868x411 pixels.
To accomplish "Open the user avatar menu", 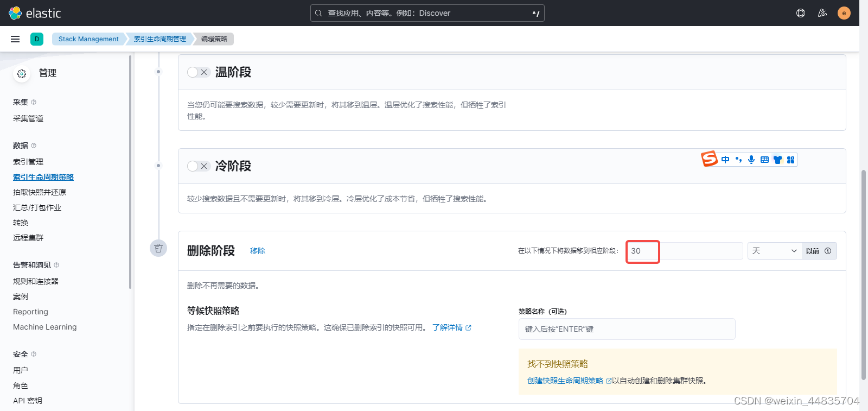I will click(x=844, y=13).
